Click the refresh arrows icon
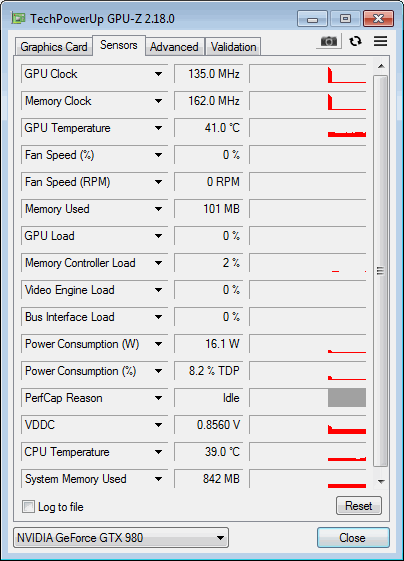The height and width of the screenshot is (561, 404). [355, 42]
